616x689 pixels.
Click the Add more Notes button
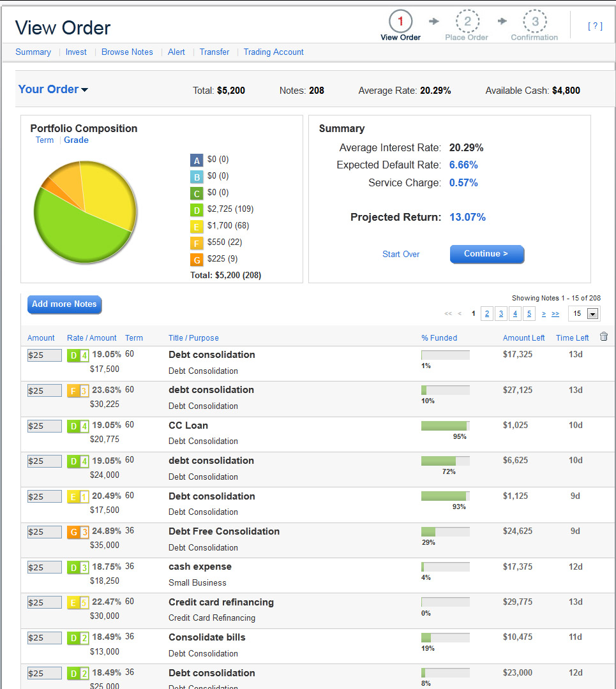coord(64,304)
